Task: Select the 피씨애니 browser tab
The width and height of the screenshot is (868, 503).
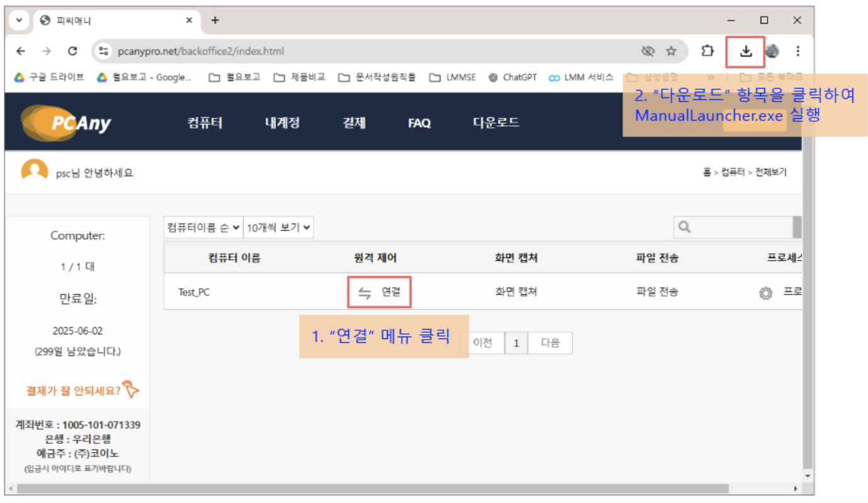Action: tap(116, 21)
